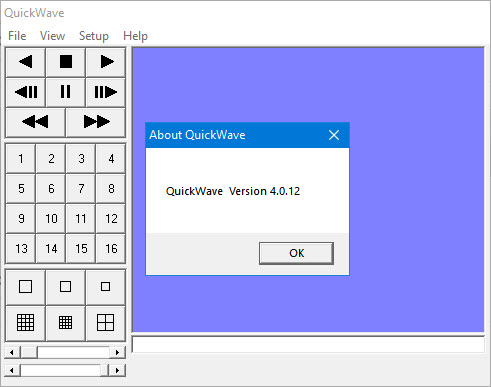Open the File menu

click(x=17, y=36)
